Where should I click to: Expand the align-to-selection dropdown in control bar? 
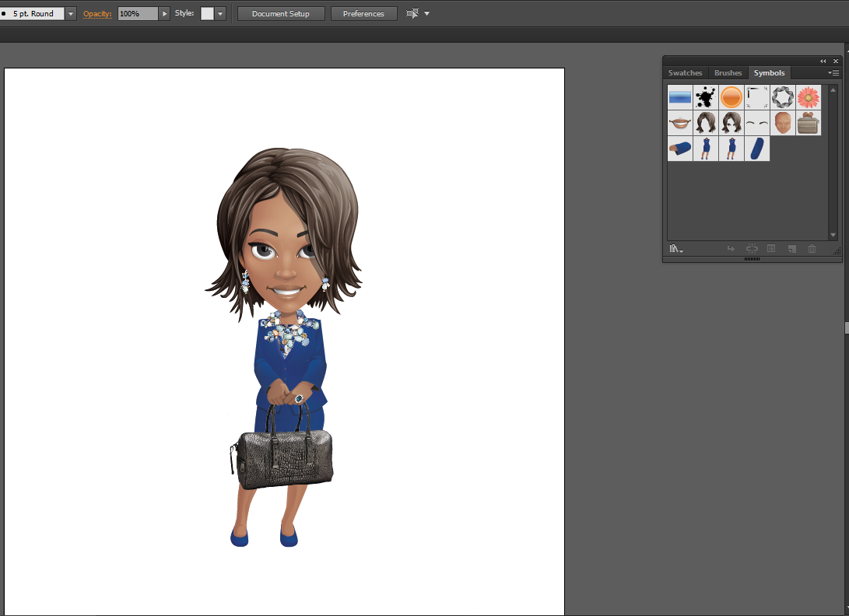(426, 14)
